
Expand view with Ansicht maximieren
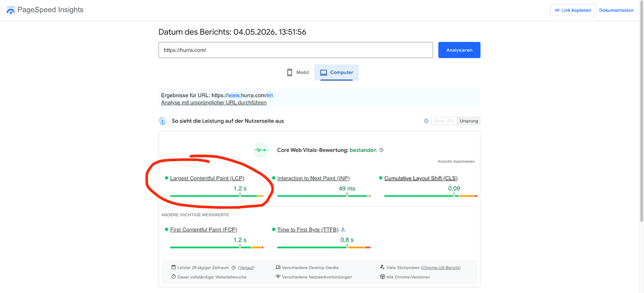tap(456, 161)
